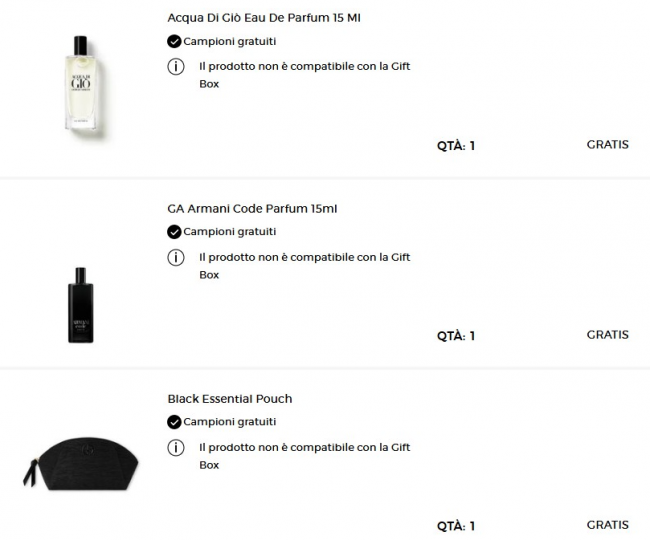This screenshot has width=650, height=540.
Task: Click the Campioni gratuiti label for the pouch
Action: (x=230, y=422)
